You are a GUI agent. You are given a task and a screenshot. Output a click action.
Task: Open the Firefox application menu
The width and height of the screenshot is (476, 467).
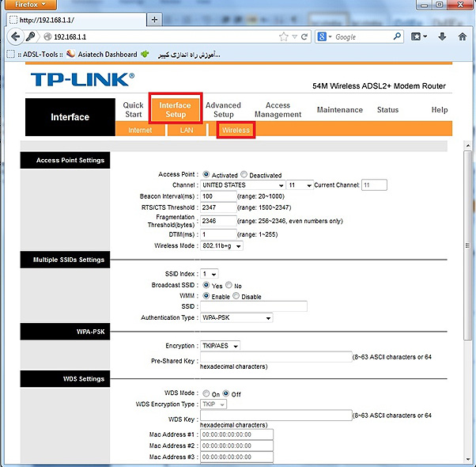(30, 5)
